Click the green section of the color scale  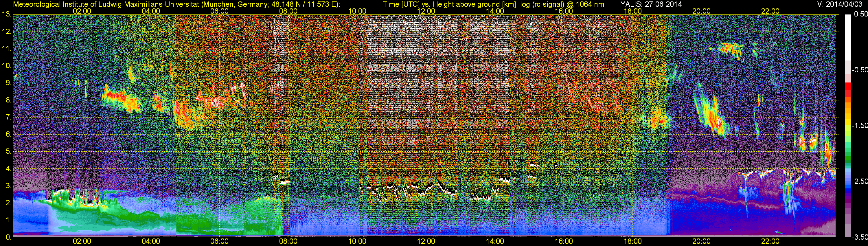(848, 158)
